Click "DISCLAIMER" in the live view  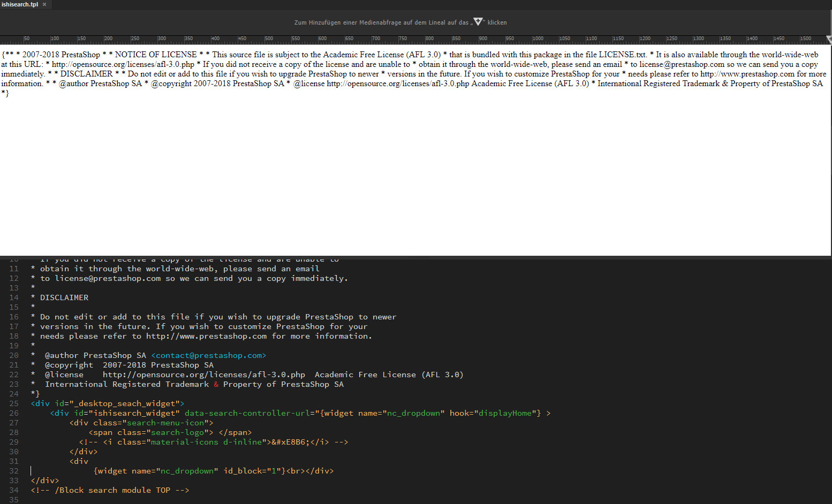coord(86,74)
